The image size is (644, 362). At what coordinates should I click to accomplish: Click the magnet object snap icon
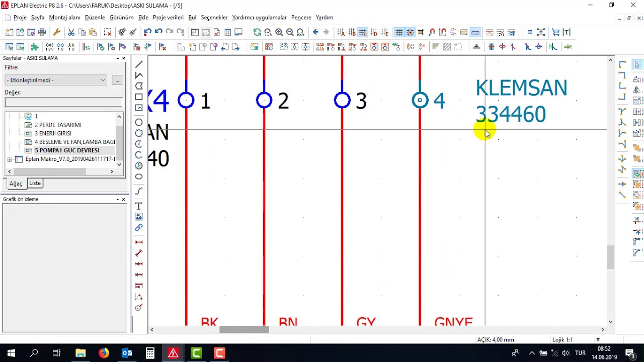pos(432,32)
